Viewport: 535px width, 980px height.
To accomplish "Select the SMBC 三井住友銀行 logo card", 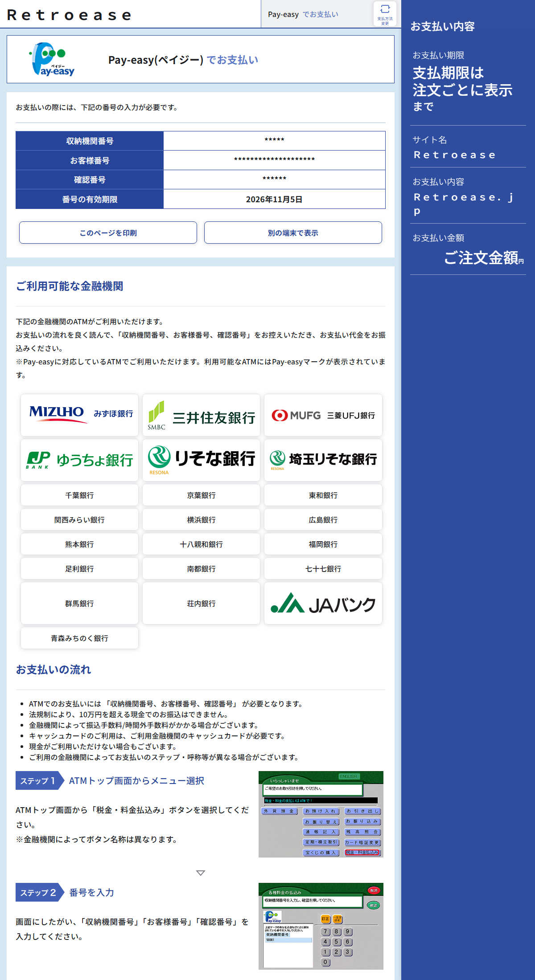I will coord(201,415).
